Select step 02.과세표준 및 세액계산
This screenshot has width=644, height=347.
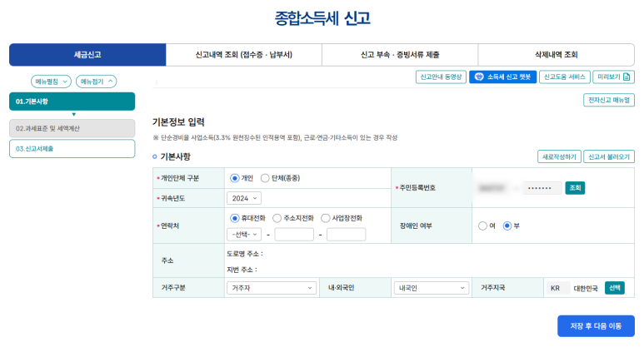[x=72, y=128]
